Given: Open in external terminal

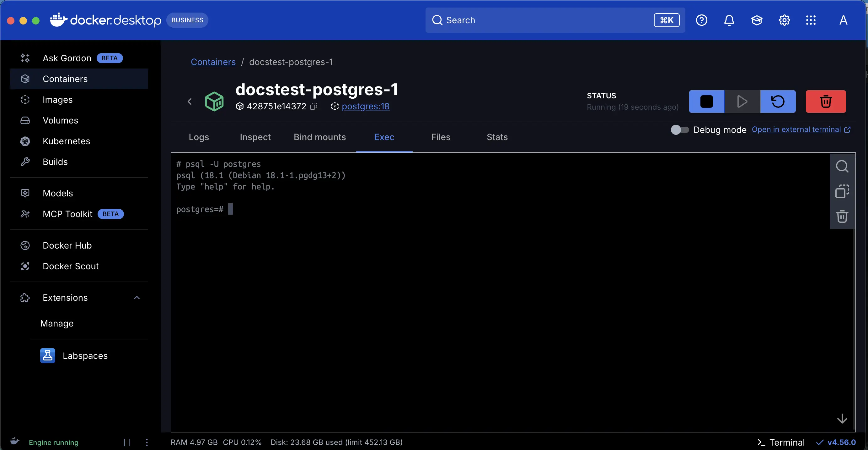Looking at the screenshot, I should 797,129.
